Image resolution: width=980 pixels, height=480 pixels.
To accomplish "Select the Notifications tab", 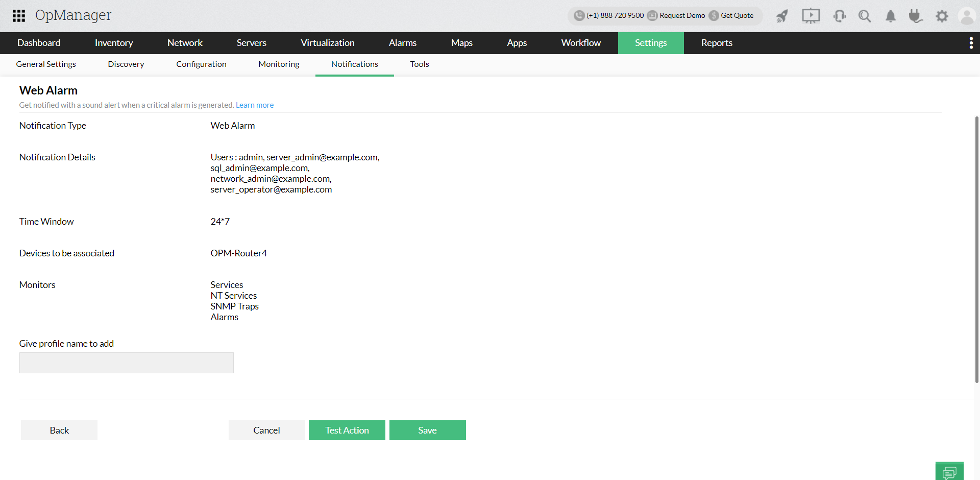I will pos(355,64).
